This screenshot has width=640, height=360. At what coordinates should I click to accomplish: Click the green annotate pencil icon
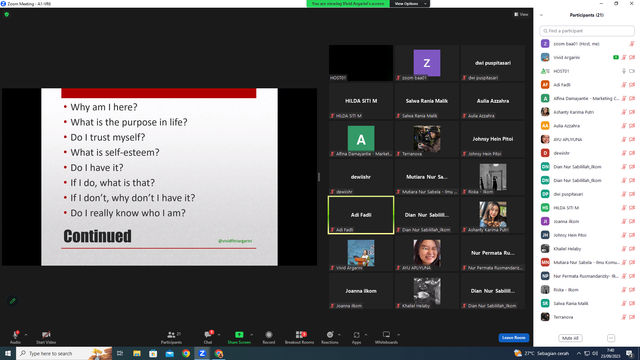(13, 301)
